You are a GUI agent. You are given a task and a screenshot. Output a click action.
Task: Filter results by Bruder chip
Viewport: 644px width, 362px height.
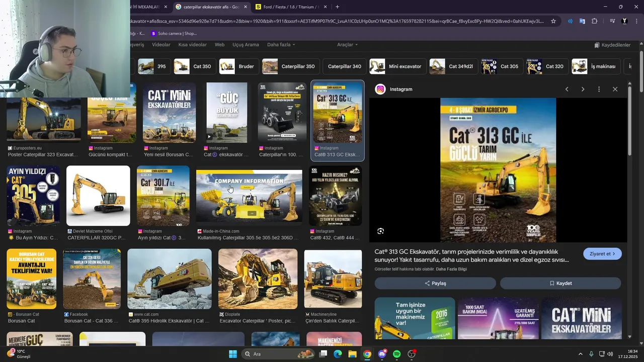point(238,66)
